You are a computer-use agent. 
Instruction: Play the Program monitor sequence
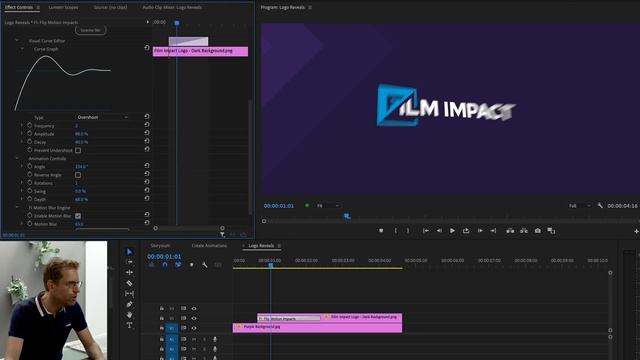[x=452, y=231]
